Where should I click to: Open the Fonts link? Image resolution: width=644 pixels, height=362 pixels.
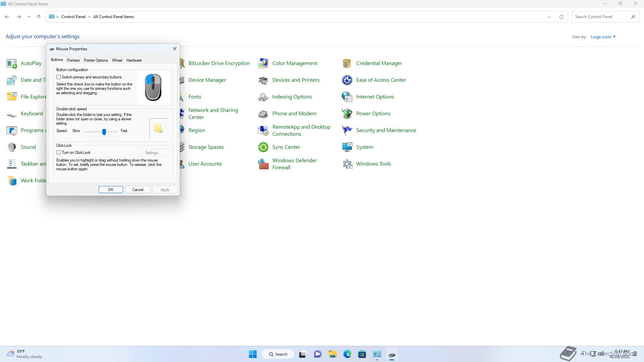coord(195,97)
